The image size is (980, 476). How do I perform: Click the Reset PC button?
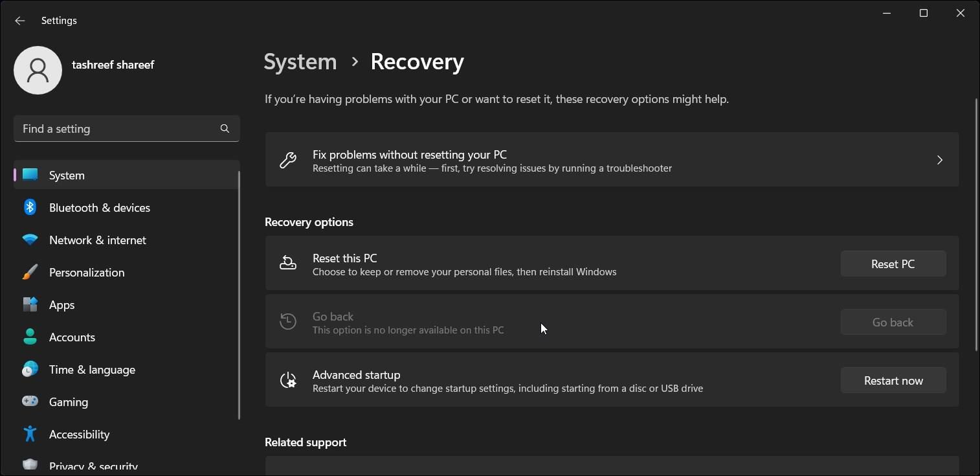pos(893,264)
